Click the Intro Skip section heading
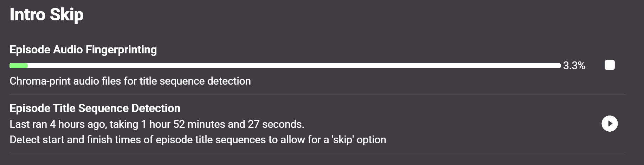 coord(46,15)
